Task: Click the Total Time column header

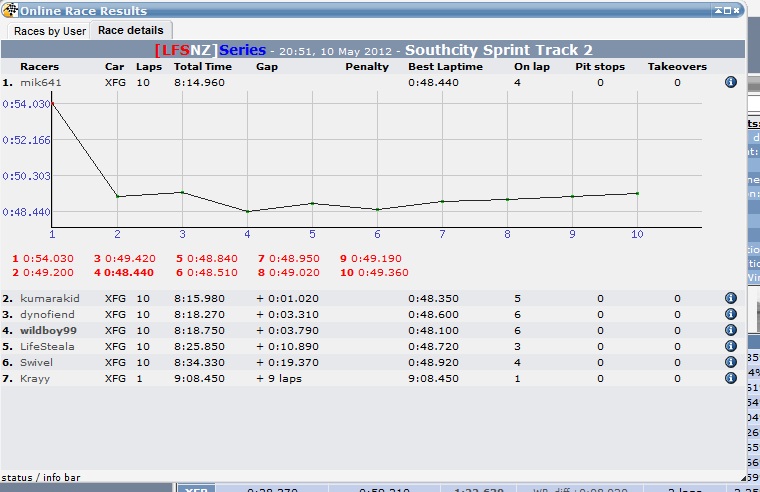Action: pyautogui.click(x=203, y=66)
